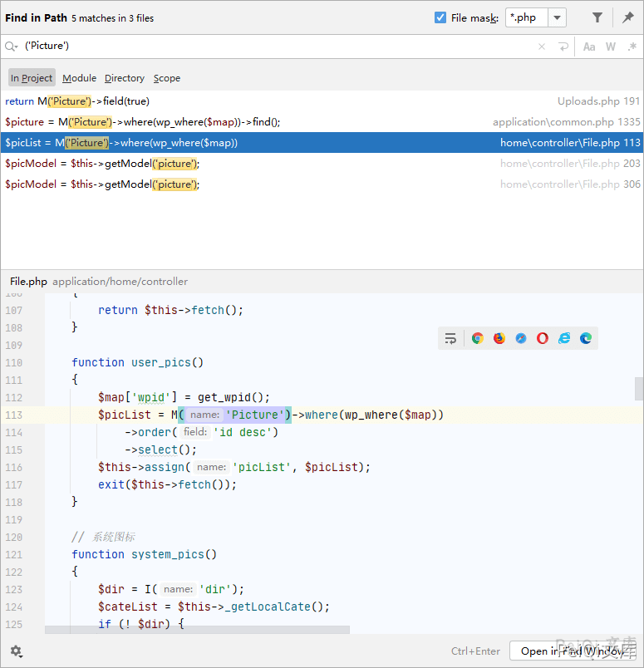Select the File.php 306 result row
The width and height of the screenshot is (644, 668).
(322, 184)
